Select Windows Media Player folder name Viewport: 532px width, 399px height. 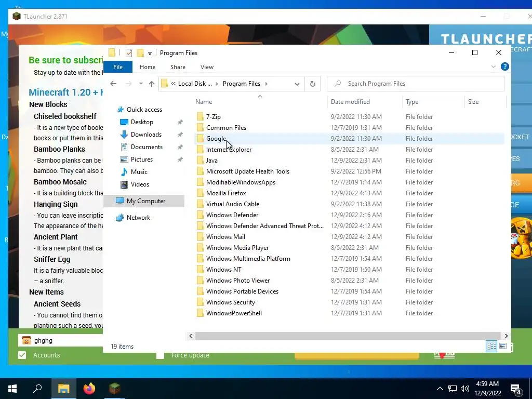(237, 248)
